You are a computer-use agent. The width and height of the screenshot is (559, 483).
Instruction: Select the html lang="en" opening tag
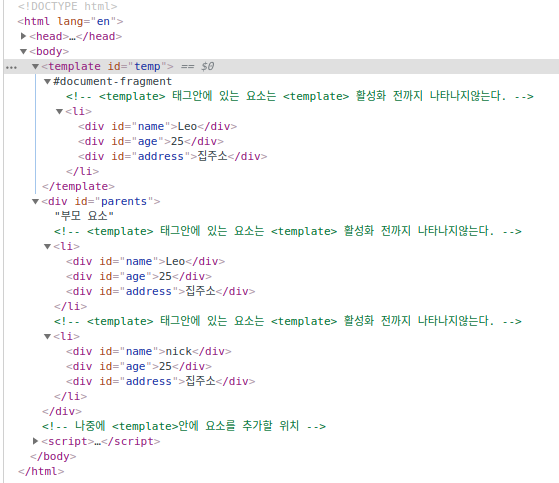tap(71, 21)
